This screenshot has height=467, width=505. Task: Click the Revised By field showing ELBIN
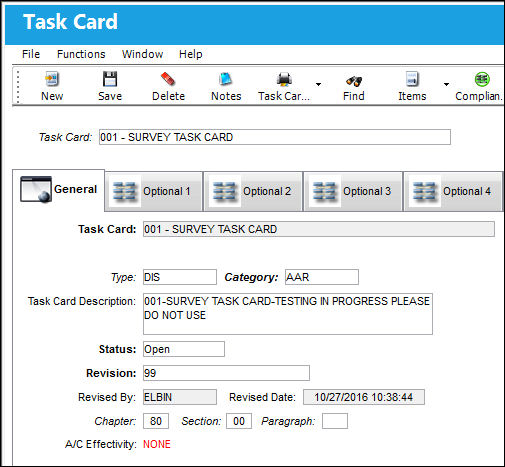(x=180, y=397)
